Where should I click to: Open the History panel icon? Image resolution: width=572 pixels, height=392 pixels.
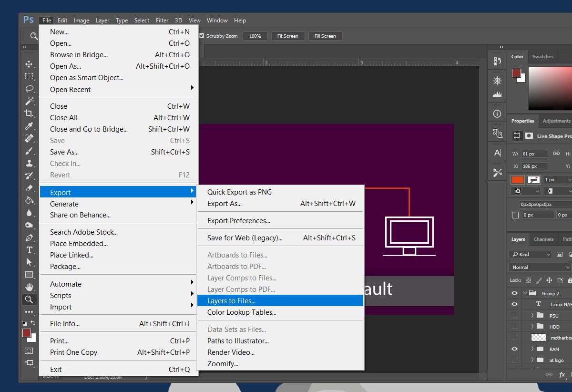[x=498, y=61]
